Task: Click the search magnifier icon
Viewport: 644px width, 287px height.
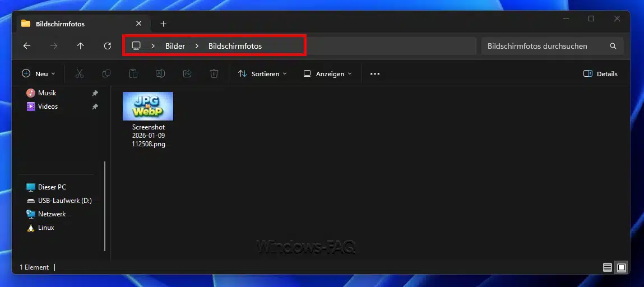Action: (613, 46)
